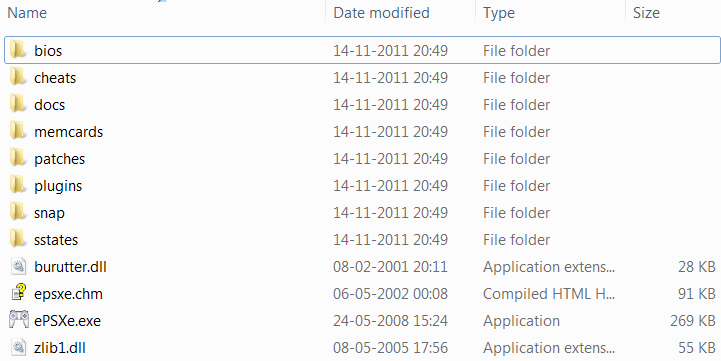Select the cheats folder name

pos(55,78)
